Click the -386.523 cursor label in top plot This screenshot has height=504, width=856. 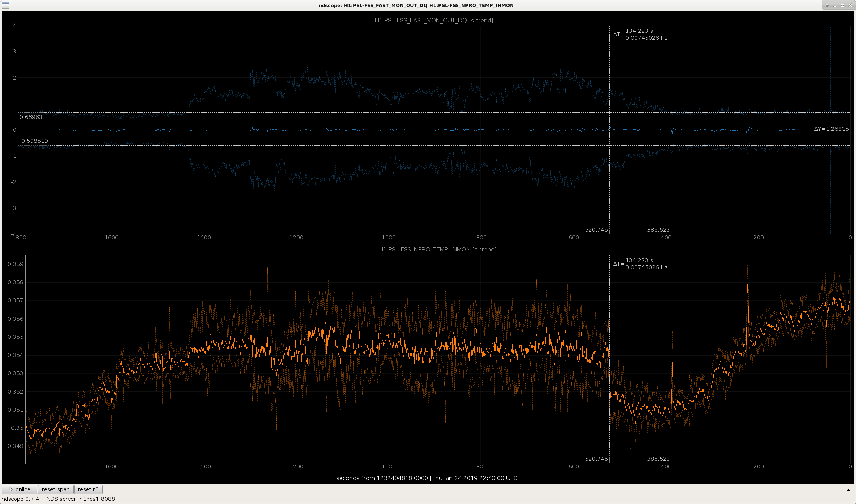657,230
